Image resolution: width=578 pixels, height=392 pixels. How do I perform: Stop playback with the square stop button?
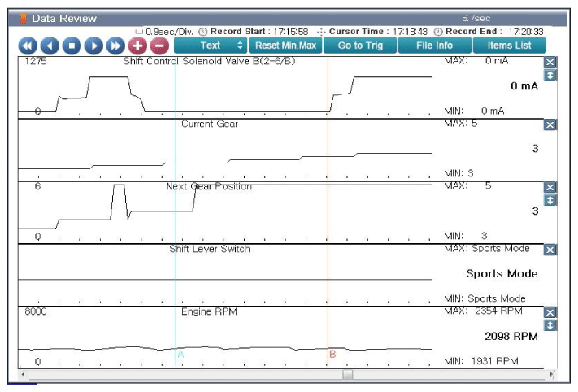pyautogui.click(x=72, y=46)
